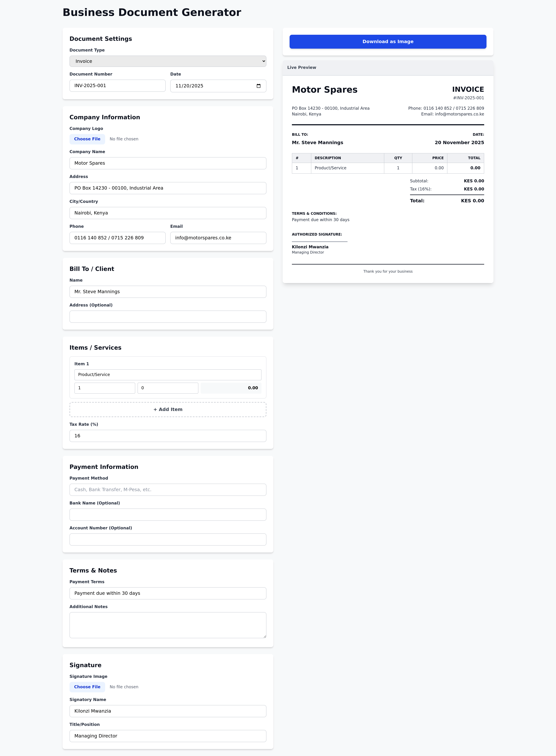The width and height of the screenshot is (556, 756).
Task: Click the Additional Notes textarea
Action: pos(168,625)
